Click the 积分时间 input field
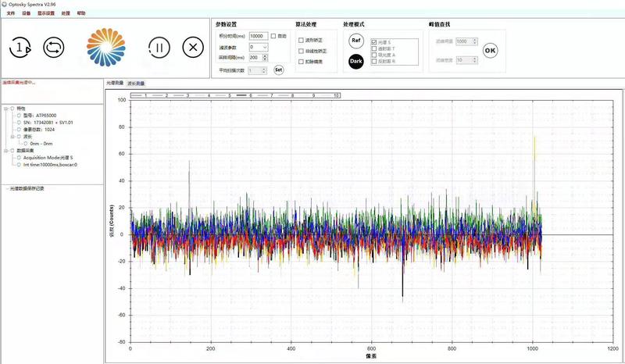This screenshot has height=364, width=625. pyautogui.click(x=257, y=36)
